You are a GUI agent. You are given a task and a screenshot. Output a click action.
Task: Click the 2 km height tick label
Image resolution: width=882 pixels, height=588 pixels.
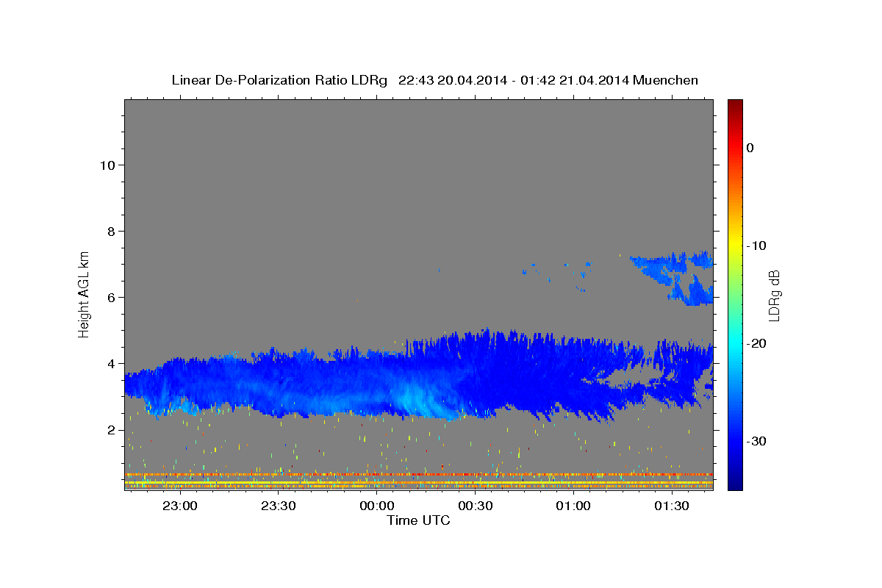[x=110, y=430]
